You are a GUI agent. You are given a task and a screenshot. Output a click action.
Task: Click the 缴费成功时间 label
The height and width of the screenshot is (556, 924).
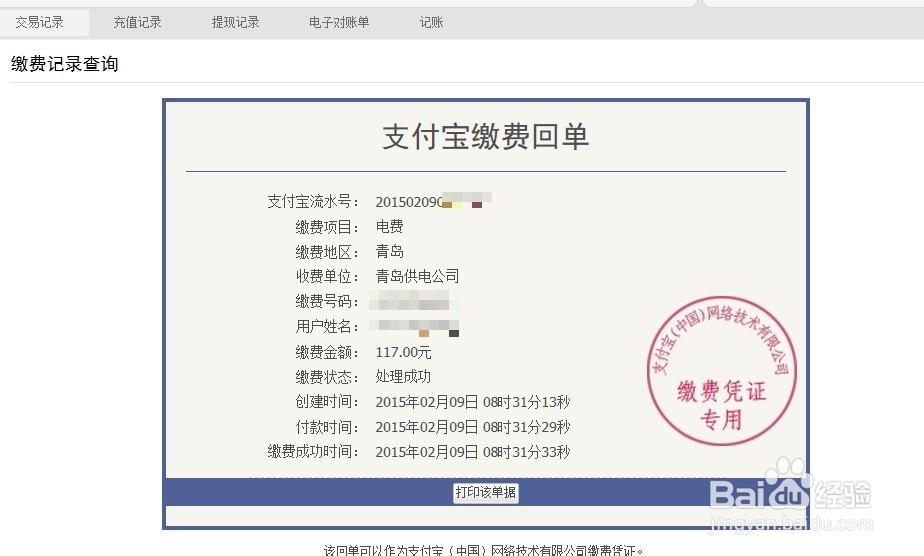pyautogui.click(x=313, y=452)
